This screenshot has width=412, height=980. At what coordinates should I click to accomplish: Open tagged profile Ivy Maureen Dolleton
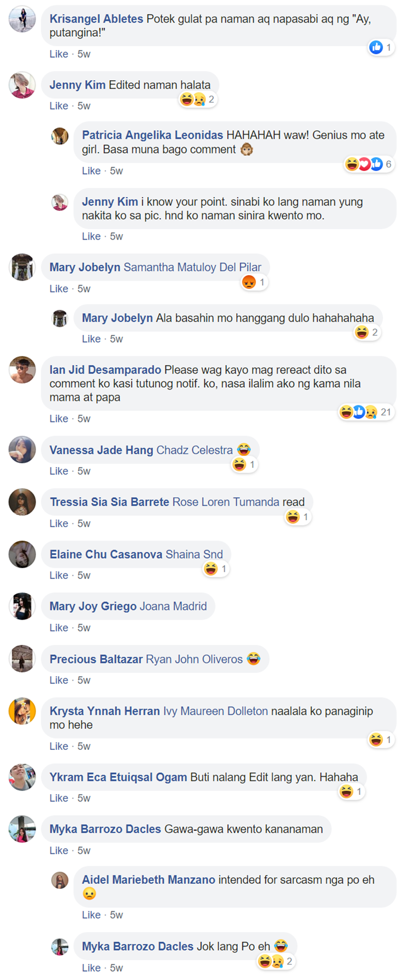215,711
